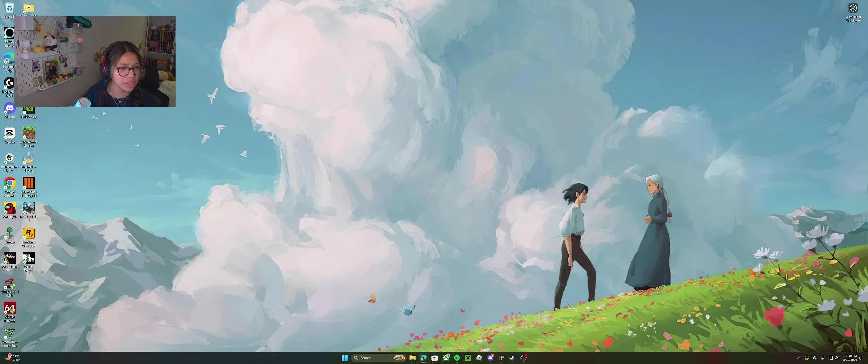
Task: Open Discord from the taskbar
Action: click(x=490, y=358)
